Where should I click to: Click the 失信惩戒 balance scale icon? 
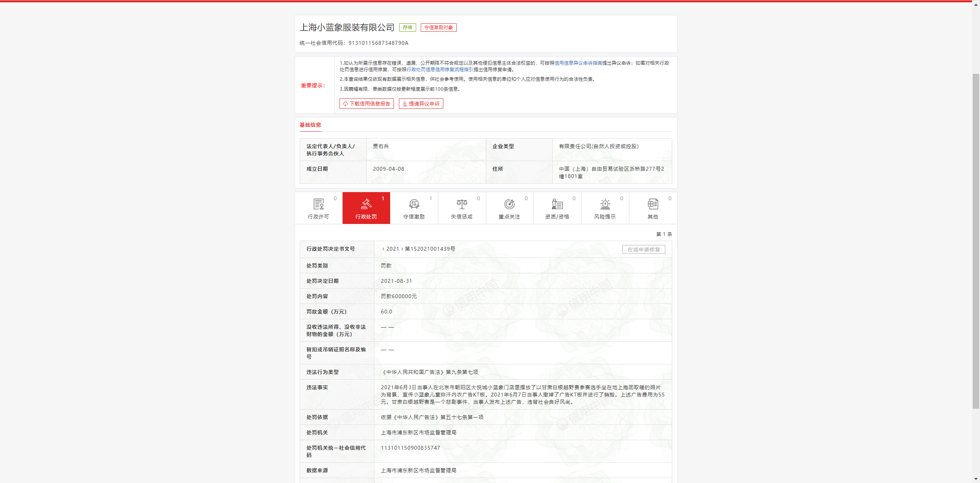pos(462,204)
